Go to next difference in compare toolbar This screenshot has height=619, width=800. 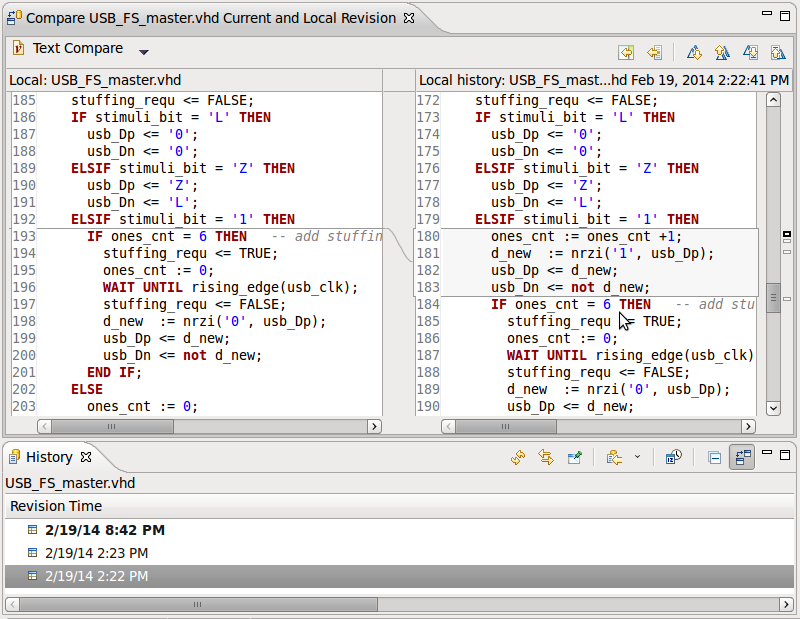point(694,52)
